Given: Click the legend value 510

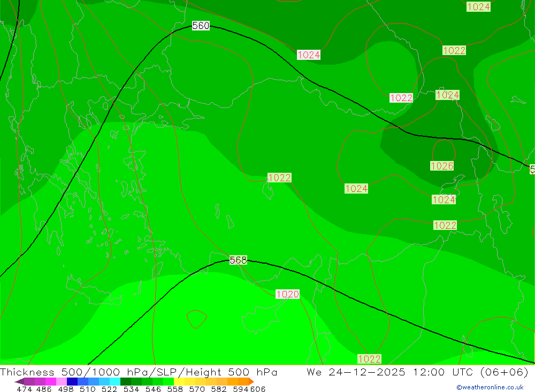Looking at the screenshot, I should coord(87,389).
